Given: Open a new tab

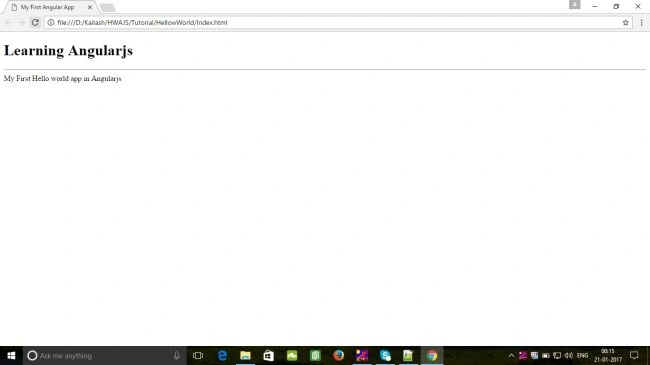Looking at the screenshot, I should tap(107, 7).
